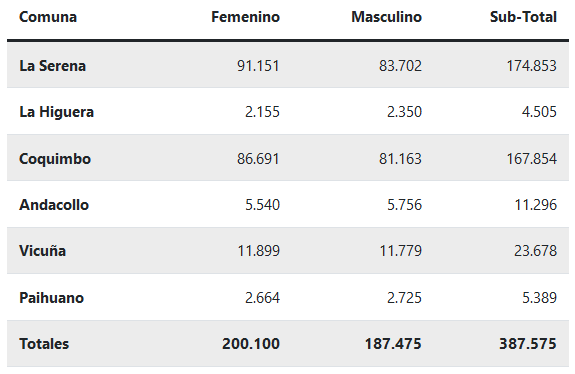Click the Sub-Total column header
Viewport: 575px width, 374px height.
click(x=523, y=17)
